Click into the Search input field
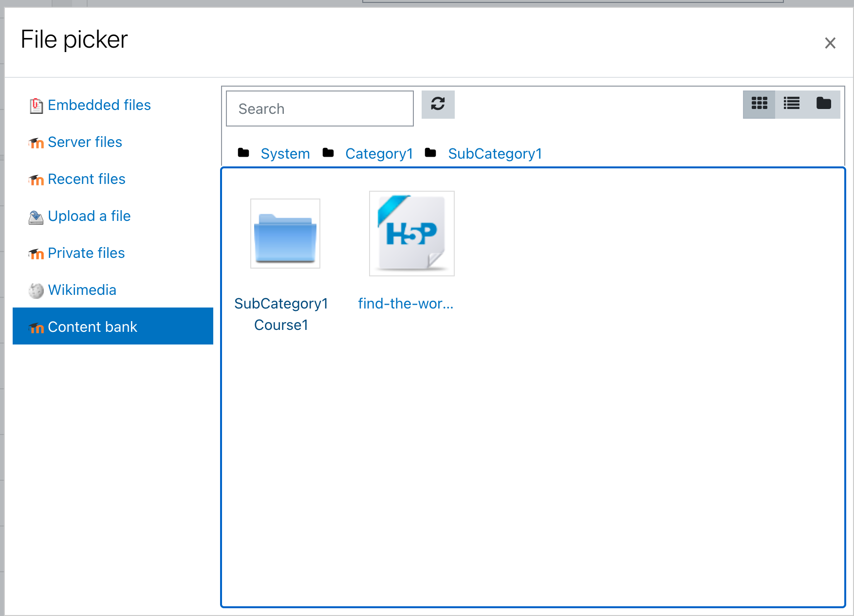The image size is (854, 616). coord(320,109)
